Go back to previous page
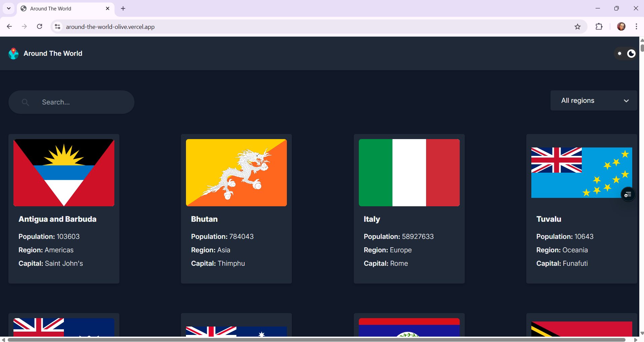Screen dimensions: 644x342 [x=9, y=27]
